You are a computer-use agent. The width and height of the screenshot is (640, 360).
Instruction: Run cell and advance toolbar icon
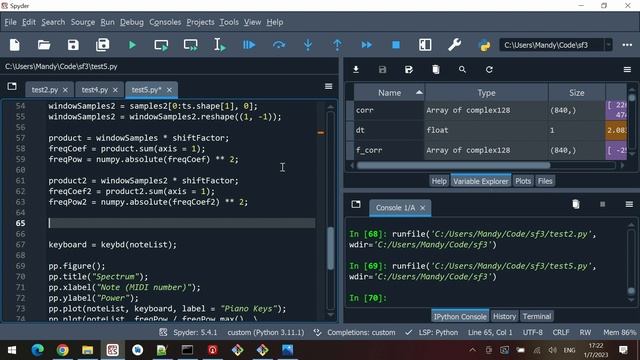click(x=191, y=45)
